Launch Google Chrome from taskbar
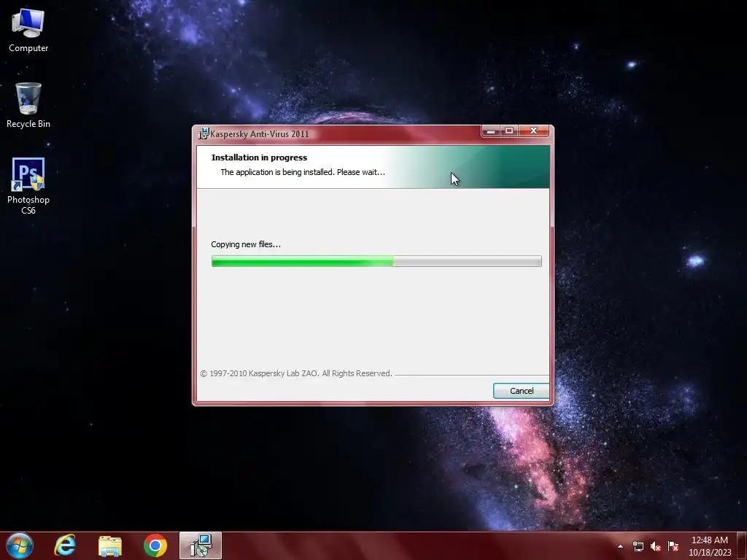 [155, 545]
